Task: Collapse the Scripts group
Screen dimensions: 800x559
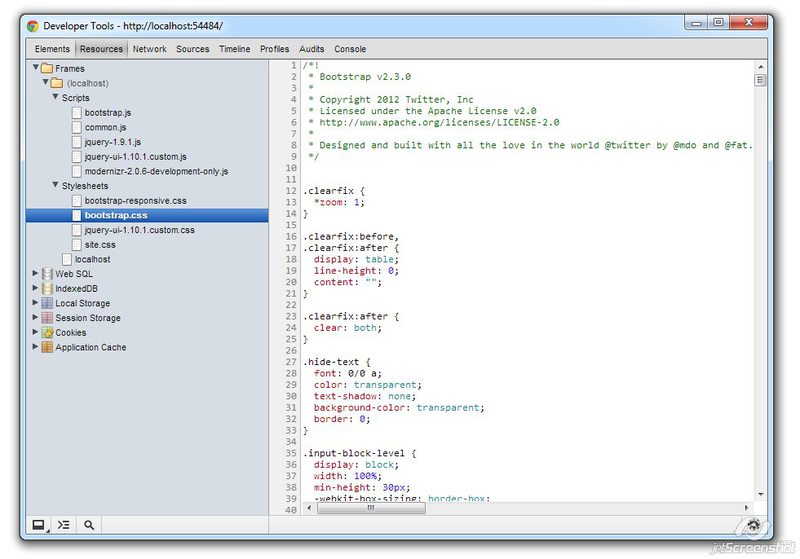Action: 55,96
